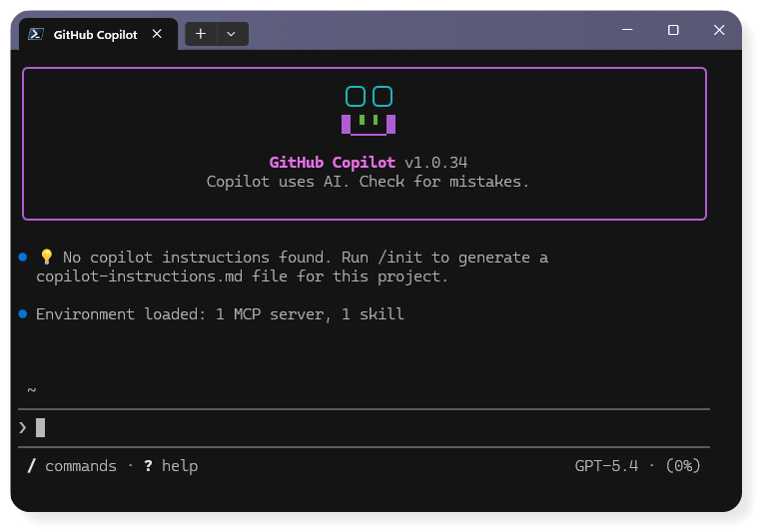Click the tilde current directory indicator
Screen dimensions: 762x532
click(32, 389)
